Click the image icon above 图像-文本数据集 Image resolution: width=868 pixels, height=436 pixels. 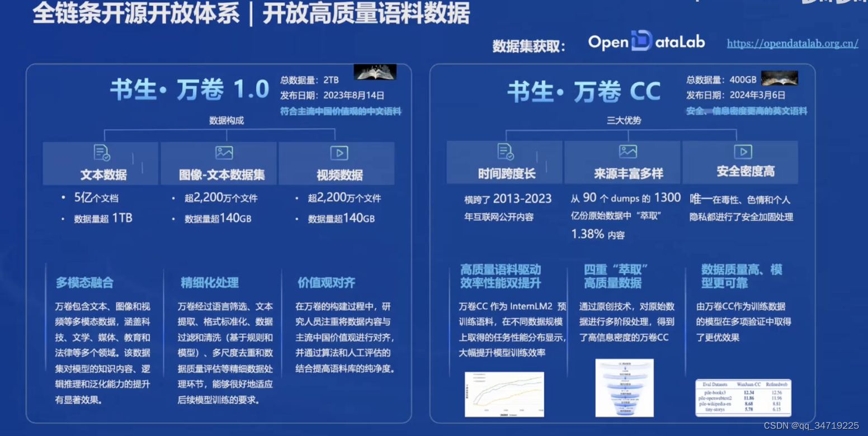[224, 153]
